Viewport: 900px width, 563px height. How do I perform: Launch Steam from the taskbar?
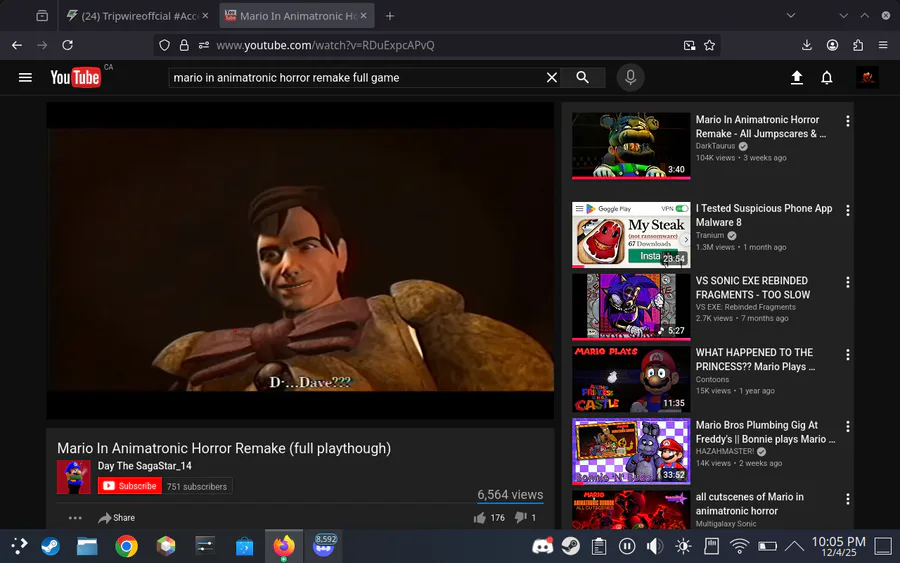point(51,546)
